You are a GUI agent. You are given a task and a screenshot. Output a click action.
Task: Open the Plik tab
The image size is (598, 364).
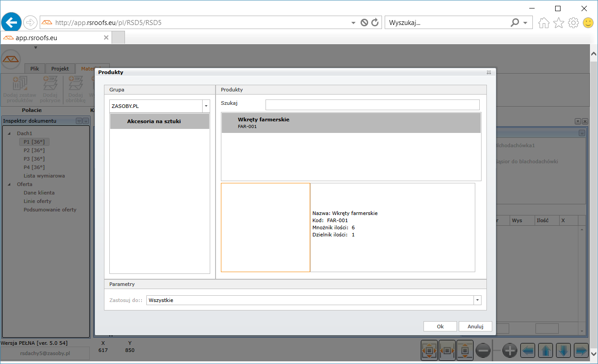click(x=35, y=69)
